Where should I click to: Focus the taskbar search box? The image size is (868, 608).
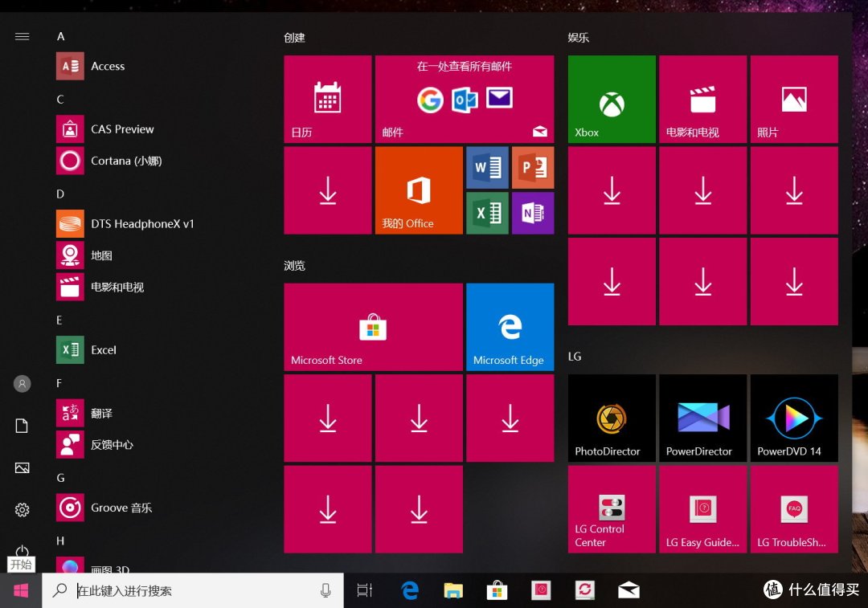193,591
